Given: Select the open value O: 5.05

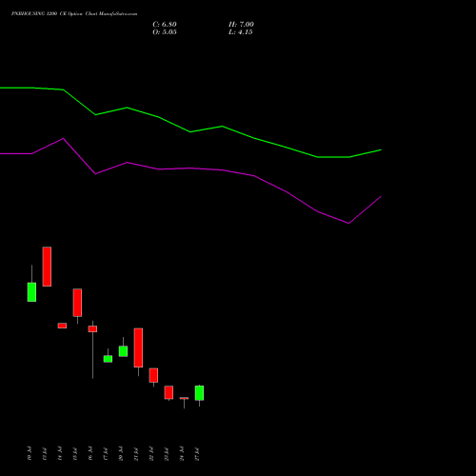Looking at the screenshot, I should click(165, 32).
